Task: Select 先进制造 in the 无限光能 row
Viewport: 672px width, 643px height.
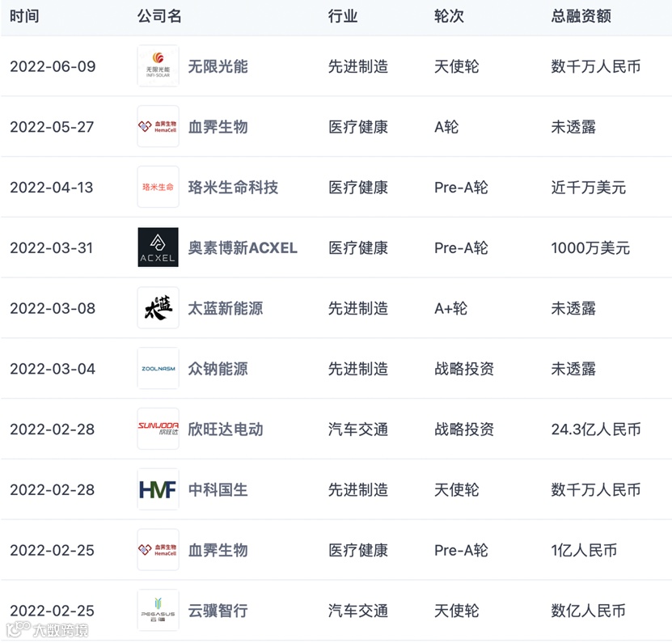Action: 358,66
